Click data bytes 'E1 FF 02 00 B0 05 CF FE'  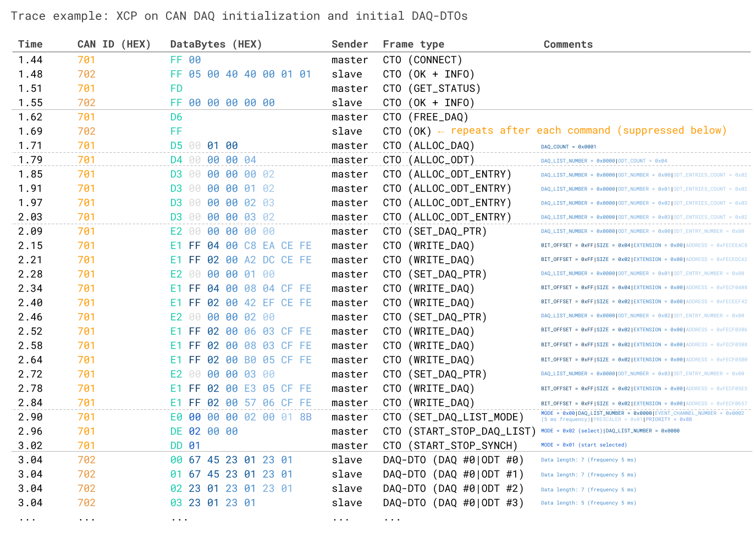(x=241, y=360)
